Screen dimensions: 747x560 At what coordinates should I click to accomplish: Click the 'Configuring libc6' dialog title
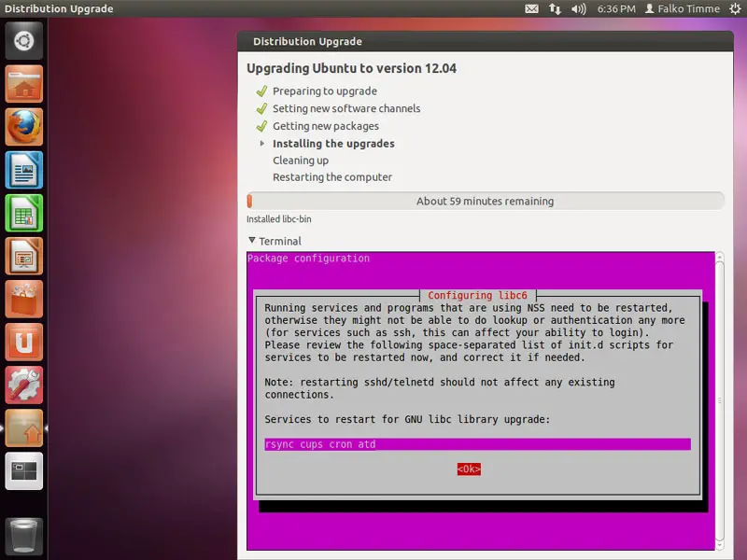(477, 295)
